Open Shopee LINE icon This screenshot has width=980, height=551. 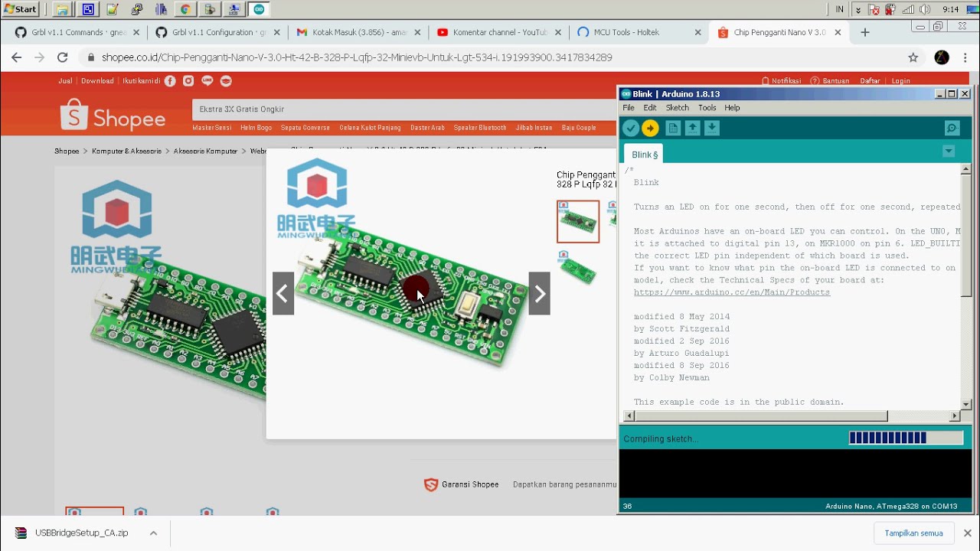pyautogui.click(x=207, y=81)
